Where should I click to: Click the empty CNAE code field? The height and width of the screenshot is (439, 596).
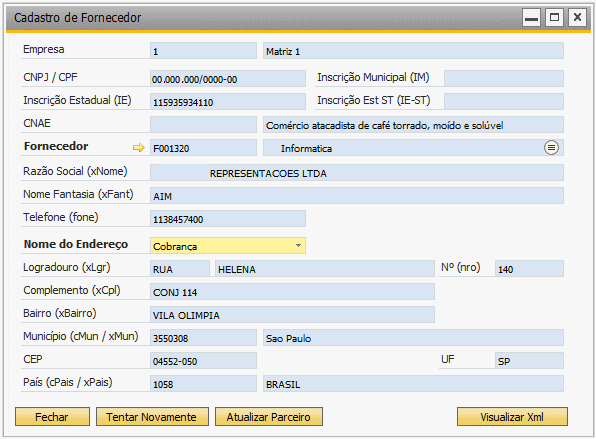click(x=203, y=125)
